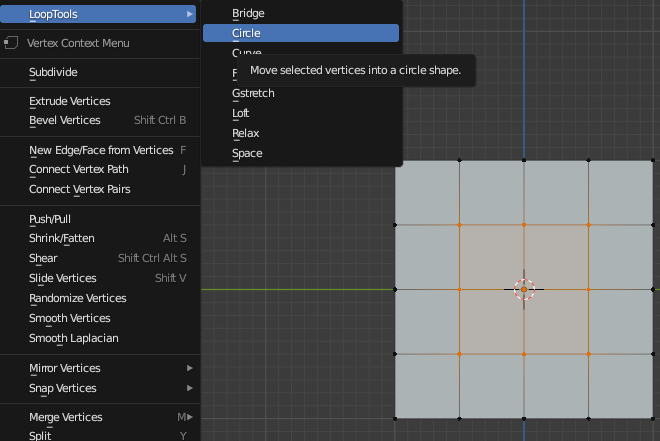The image size is (660, 441).
Task: Select Shear option
Action: 98,258
